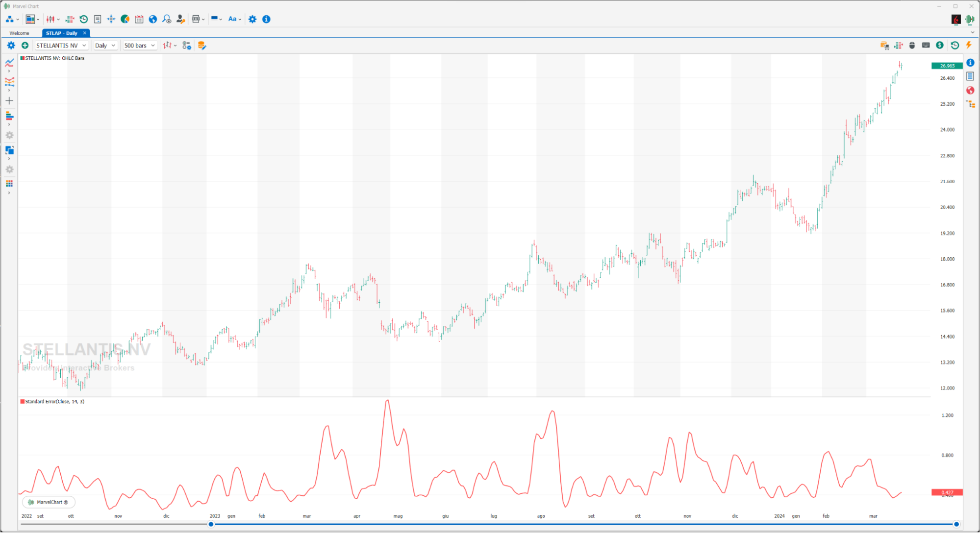980x533 pixels.
Task: Expand the chevron under the colored grid icon
Action: coord(9,193)
